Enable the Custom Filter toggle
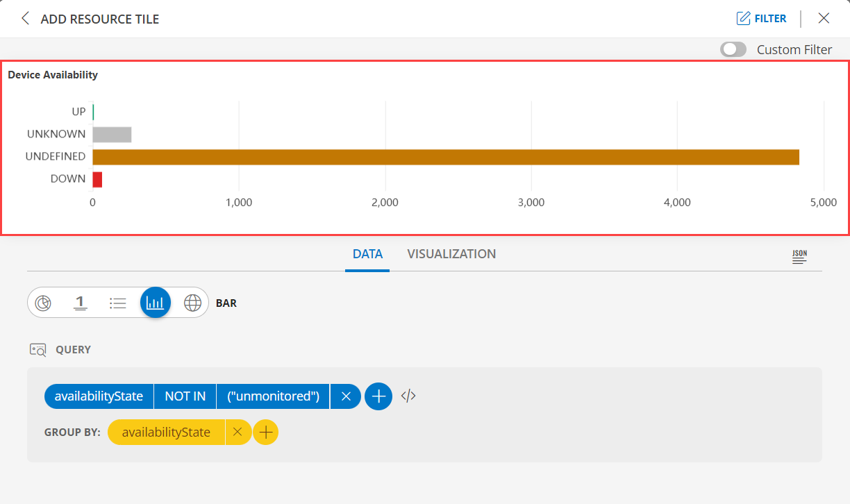Image resolution: width=850 pixels, height=504 pixels. coord(733,49)
